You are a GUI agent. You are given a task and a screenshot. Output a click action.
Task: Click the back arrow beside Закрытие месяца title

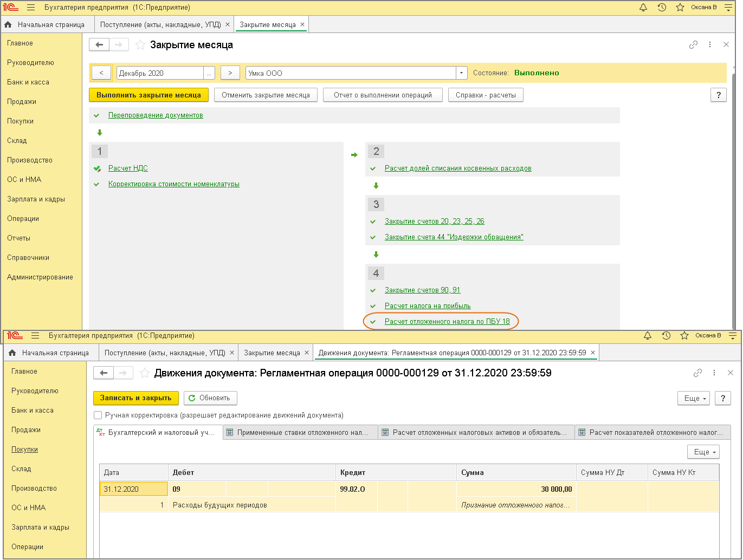click(99, 45)
